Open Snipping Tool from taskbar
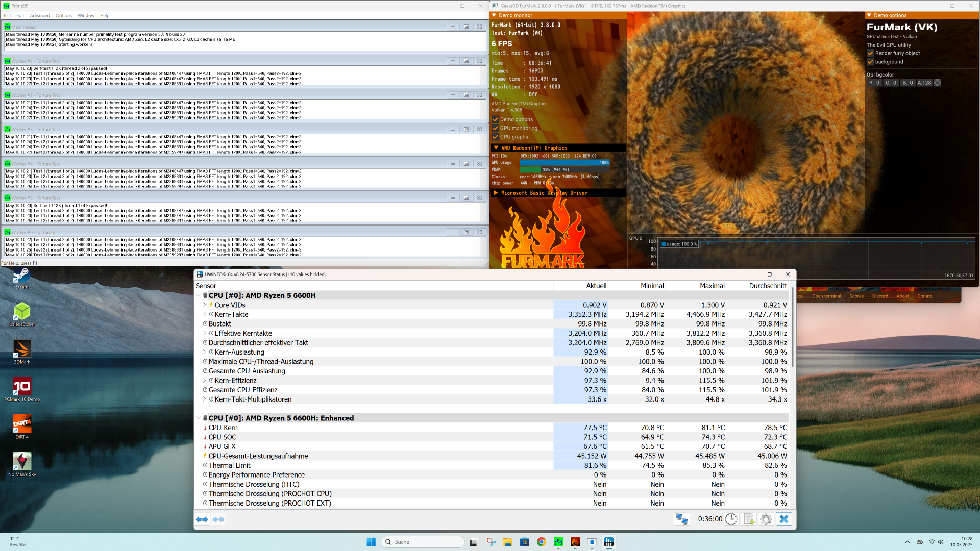The height and width of the screenshot is (551, 980). click(x=491, y=542)
